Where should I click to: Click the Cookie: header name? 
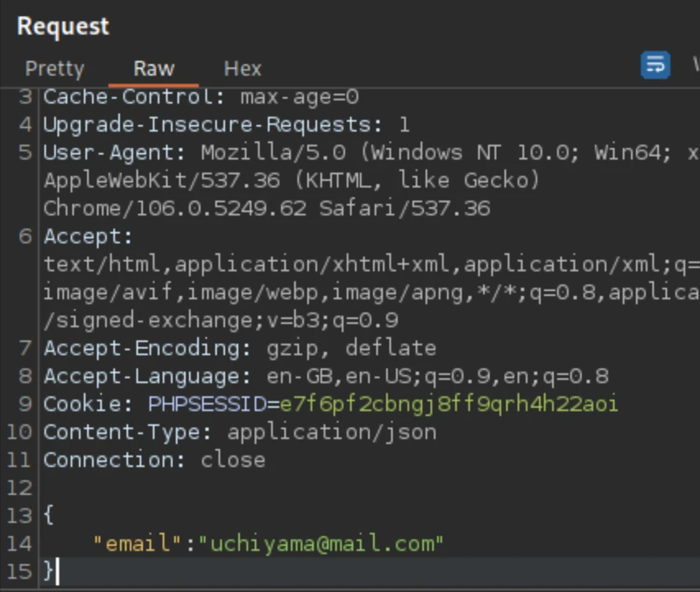click(88, 405)
